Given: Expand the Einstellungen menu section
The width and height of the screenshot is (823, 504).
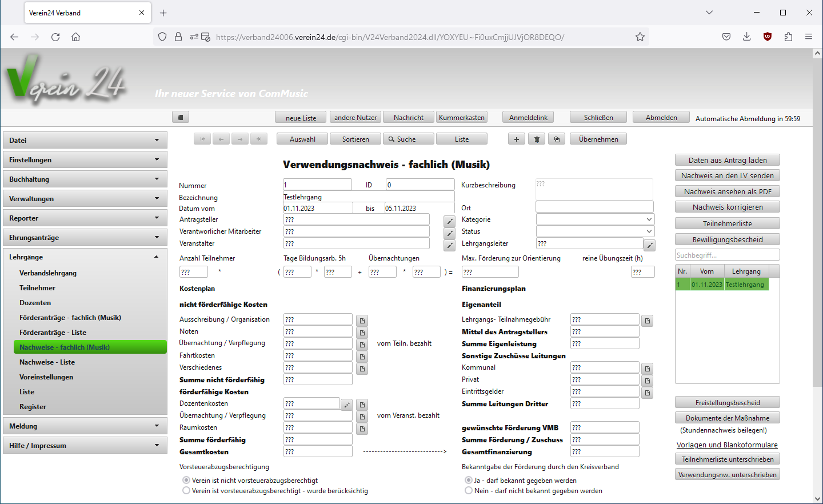Looking at the screenshot, I should point(85,159).
